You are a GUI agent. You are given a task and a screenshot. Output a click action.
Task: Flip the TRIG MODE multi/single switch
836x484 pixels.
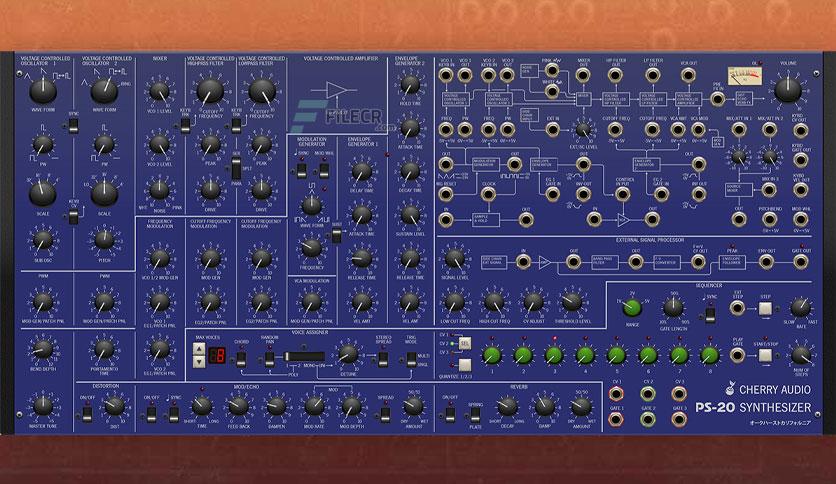(x=411, y=360)
